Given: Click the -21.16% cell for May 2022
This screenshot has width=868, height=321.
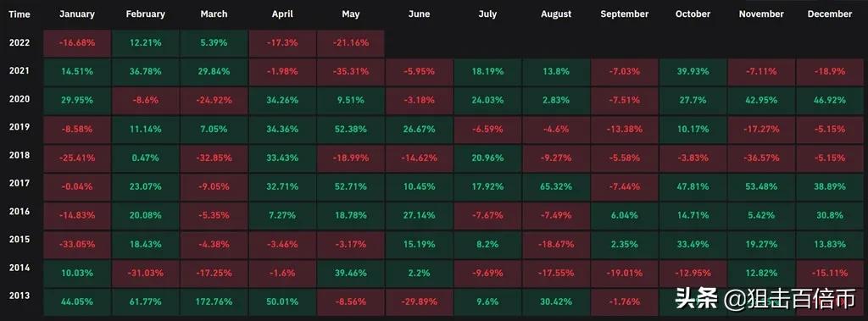Looking at the screenshot, I should (351, 43).
